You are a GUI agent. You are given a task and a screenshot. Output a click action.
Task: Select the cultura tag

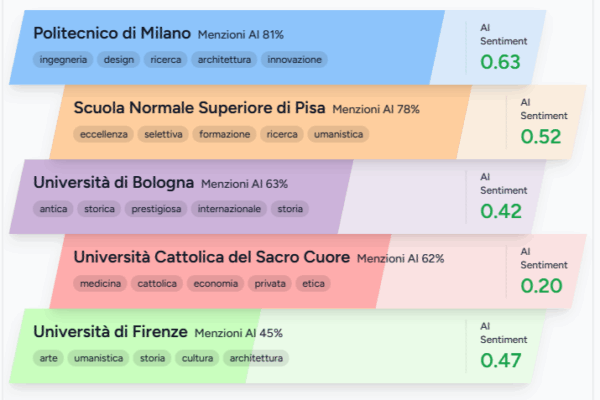click(197, 358)
